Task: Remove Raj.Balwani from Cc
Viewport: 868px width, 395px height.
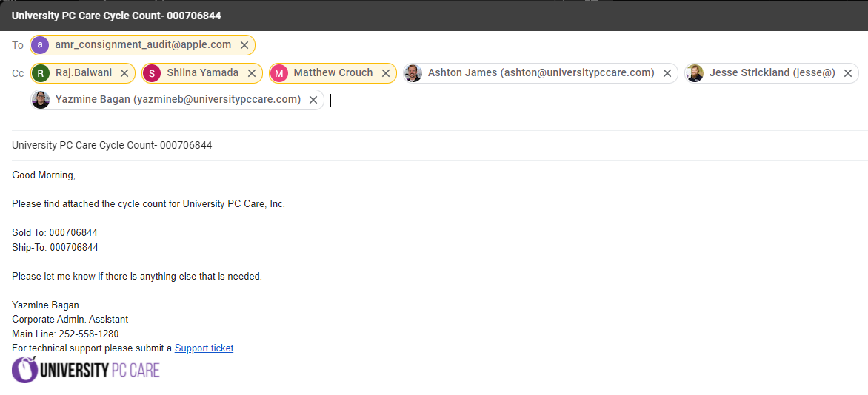Action: (124, 73)
